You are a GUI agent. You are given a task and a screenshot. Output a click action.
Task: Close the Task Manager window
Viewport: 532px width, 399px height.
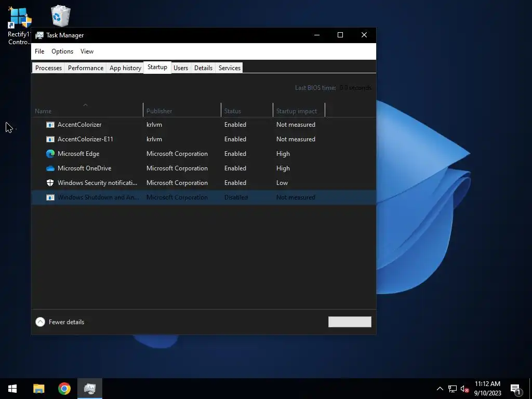pyautogui.click(x=364, y=35)
